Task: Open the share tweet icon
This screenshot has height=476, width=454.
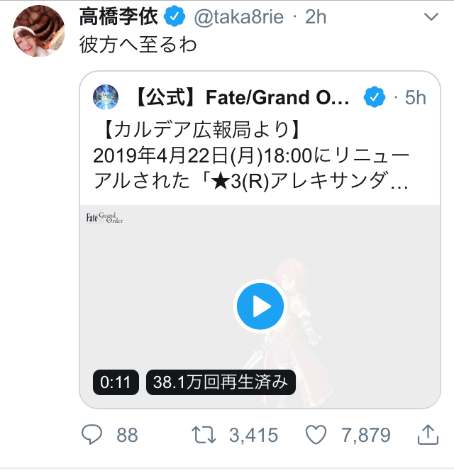Action: (427, 433)
